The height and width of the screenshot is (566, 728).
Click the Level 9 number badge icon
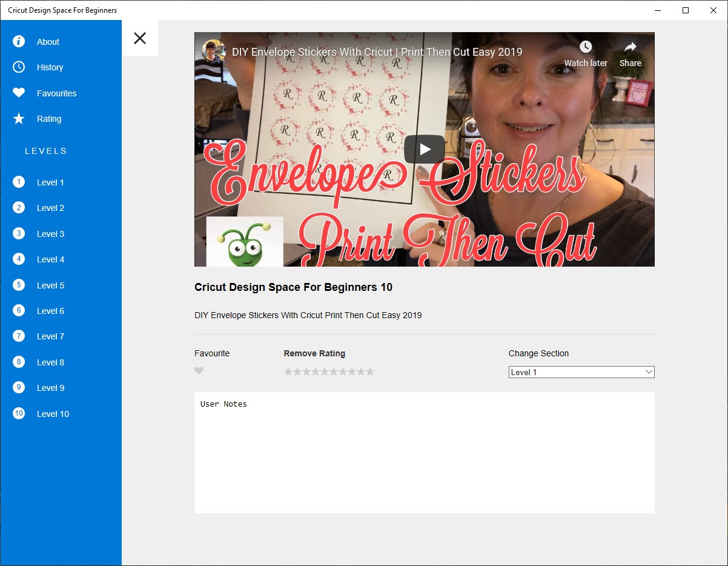tap(19, 387)
